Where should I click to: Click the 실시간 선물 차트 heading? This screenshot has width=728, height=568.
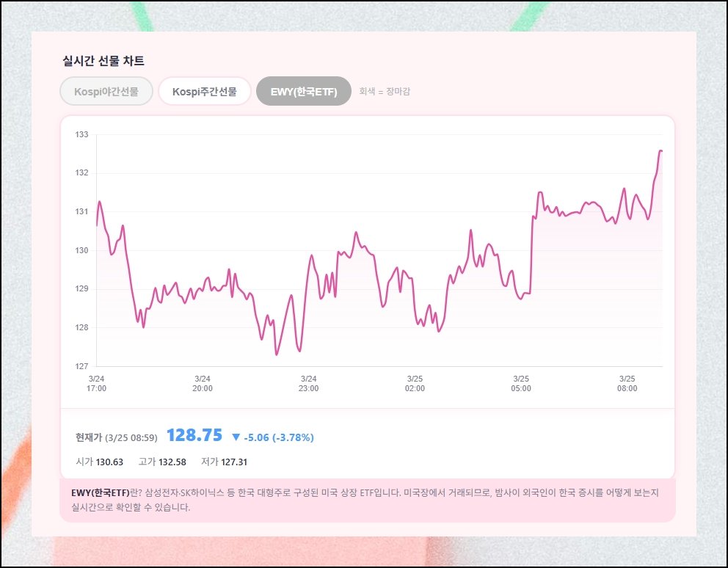(103, 61)
